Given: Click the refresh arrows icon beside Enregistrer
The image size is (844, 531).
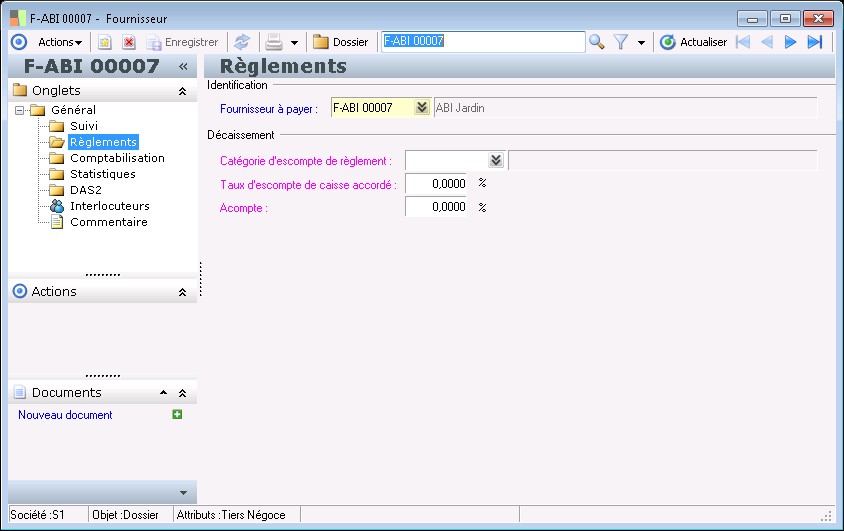Looking at the screenshot, I should pos(242,42).
